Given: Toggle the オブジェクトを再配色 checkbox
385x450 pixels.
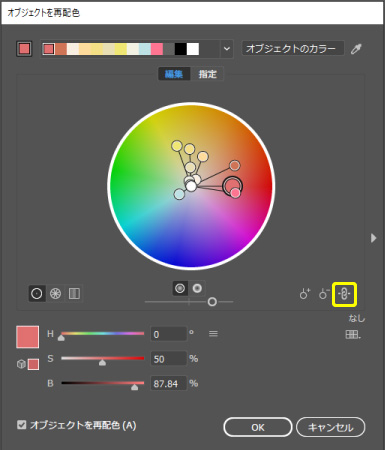Looking at the screenshot, I should tap(21, 425).
